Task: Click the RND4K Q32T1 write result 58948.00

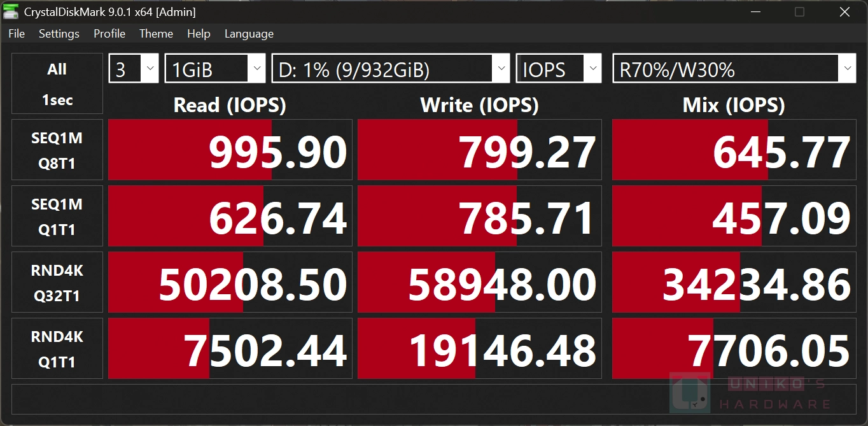Action: (x=480, y=283)
